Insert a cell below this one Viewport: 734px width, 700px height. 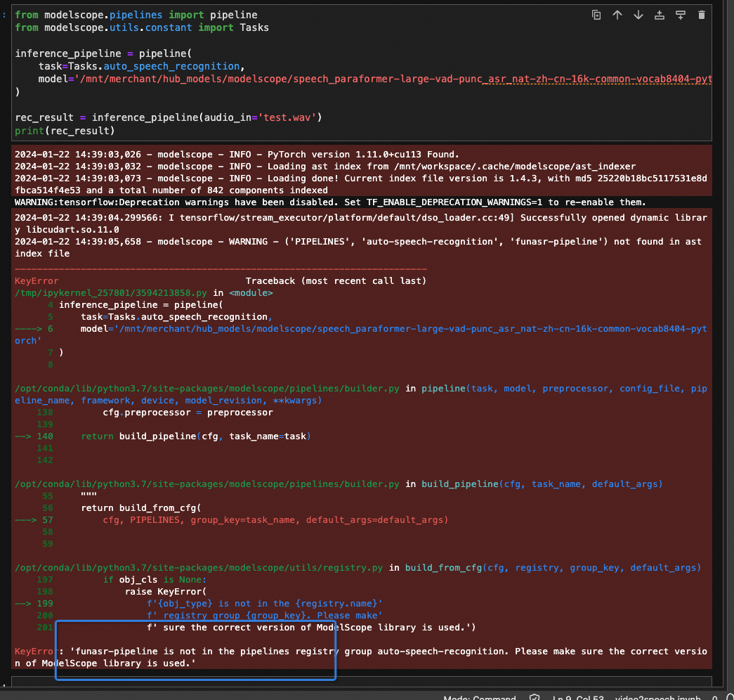point(680,15)
